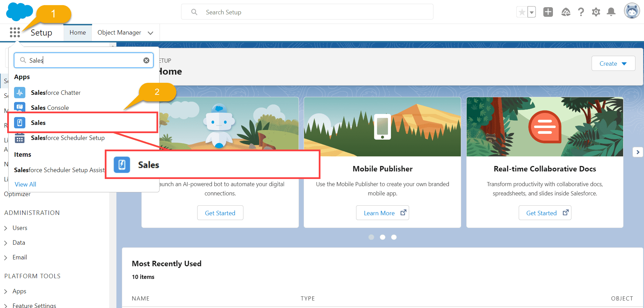Select the Salesforce Chatter app icon
The width and height of the screenshot is (644, 308).
pos(20,92)
